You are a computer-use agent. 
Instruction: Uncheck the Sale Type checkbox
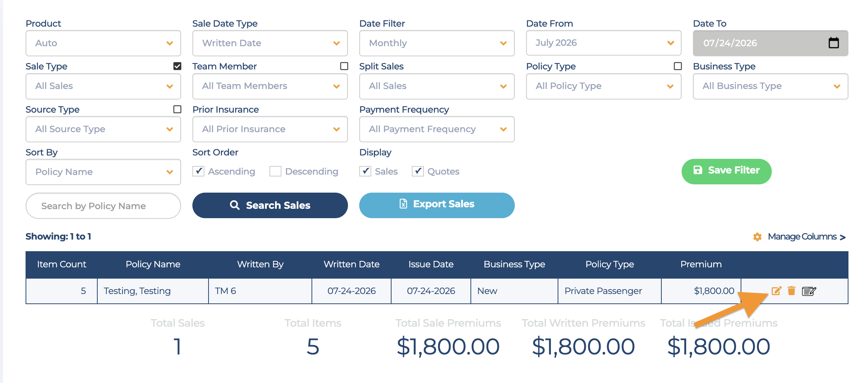(x=177, y=66)
